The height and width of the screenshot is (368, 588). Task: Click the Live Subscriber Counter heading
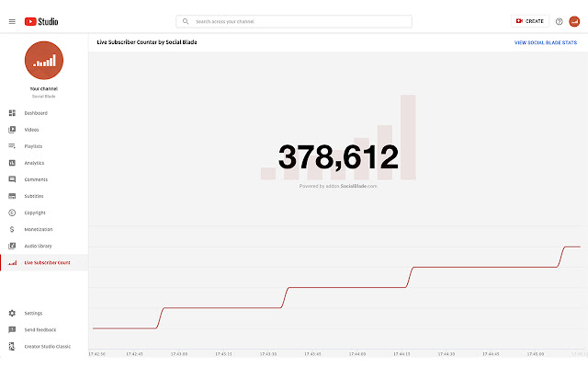click(x=147, y=42)
